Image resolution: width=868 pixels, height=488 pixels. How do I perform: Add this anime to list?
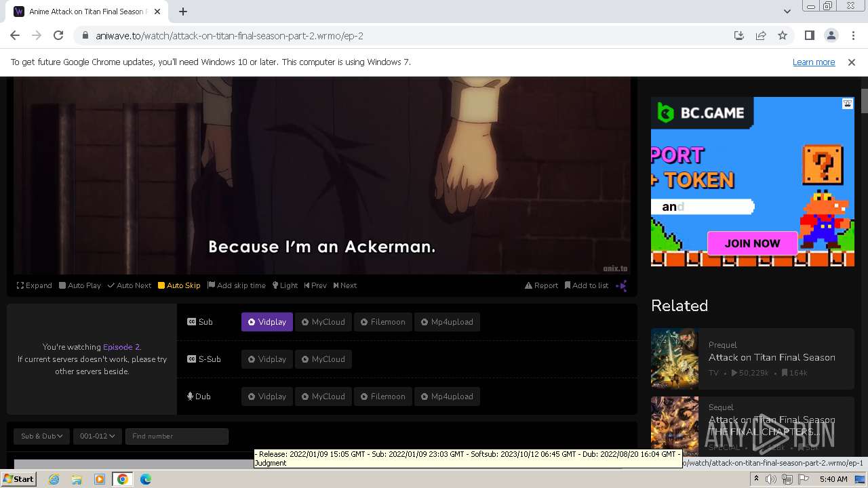pos(587,285)
